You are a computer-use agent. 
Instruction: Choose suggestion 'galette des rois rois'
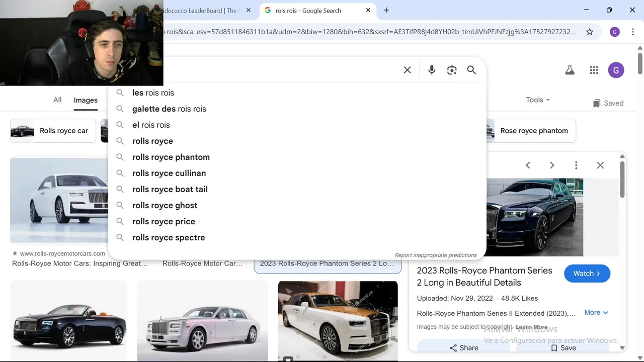tap(297, 109)
